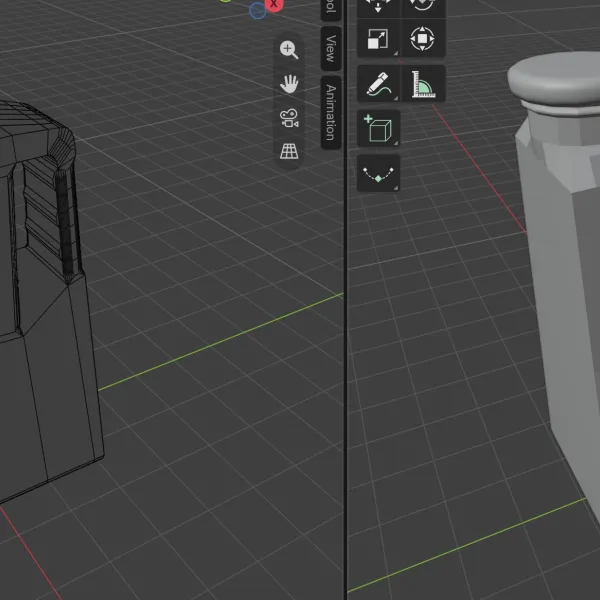Select the Rotate tool at toolbar top

pyautogui.click(x=422, y=7)
